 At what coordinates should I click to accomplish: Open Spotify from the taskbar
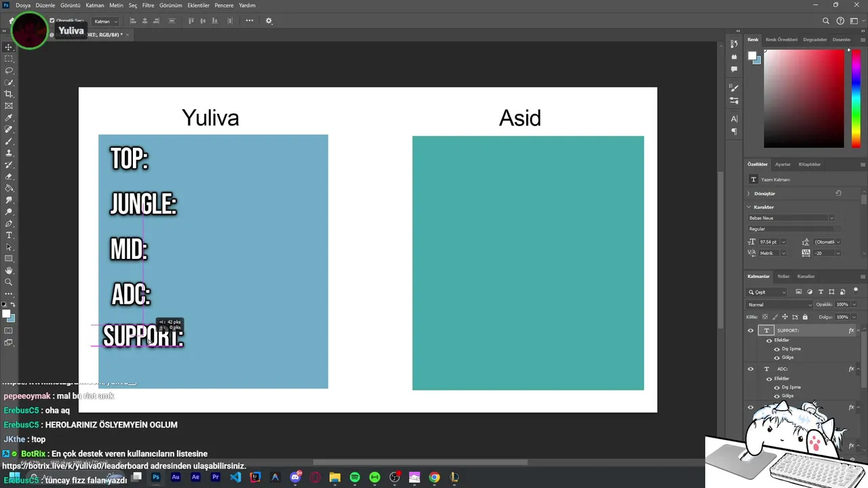click(355, 477)
